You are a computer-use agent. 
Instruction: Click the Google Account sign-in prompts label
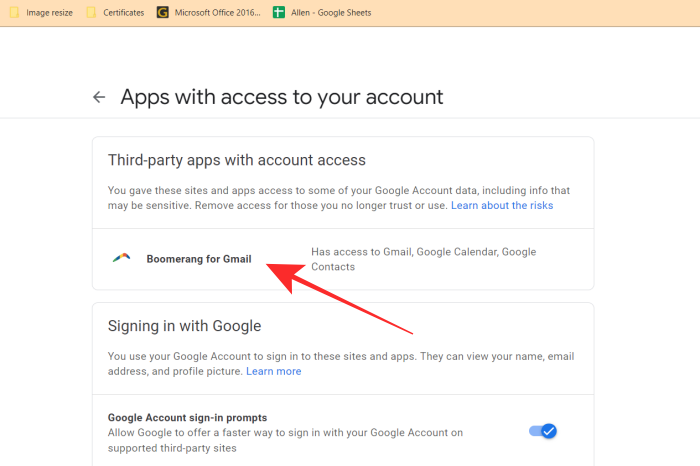187,417
